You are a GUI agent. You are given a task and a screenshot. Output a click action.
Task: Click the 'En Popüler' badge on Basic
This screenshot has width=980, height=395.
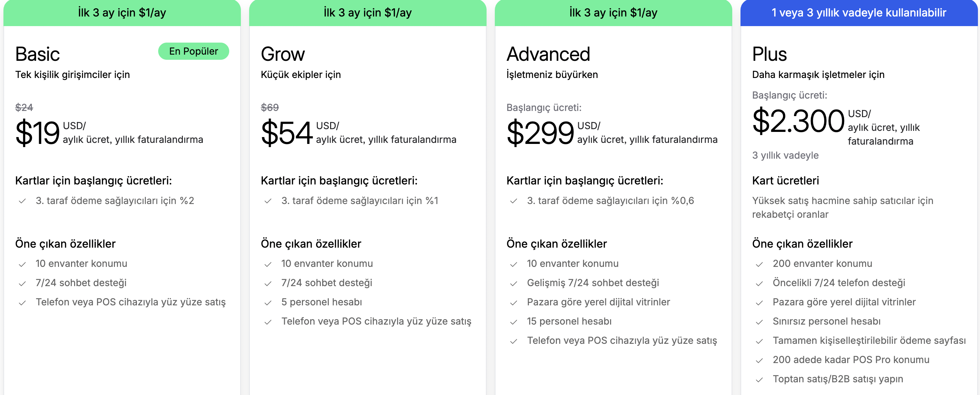pyautogui.click(x=193, y=52)
